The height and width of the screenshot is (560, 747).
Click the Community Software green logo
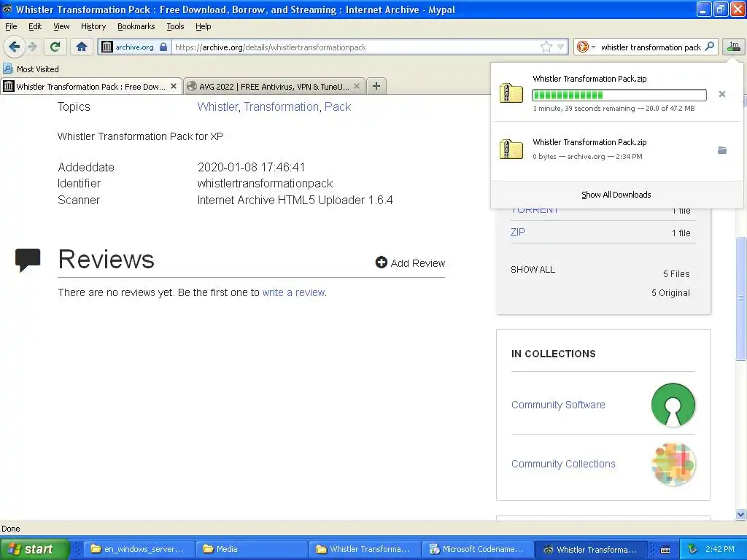673,405
